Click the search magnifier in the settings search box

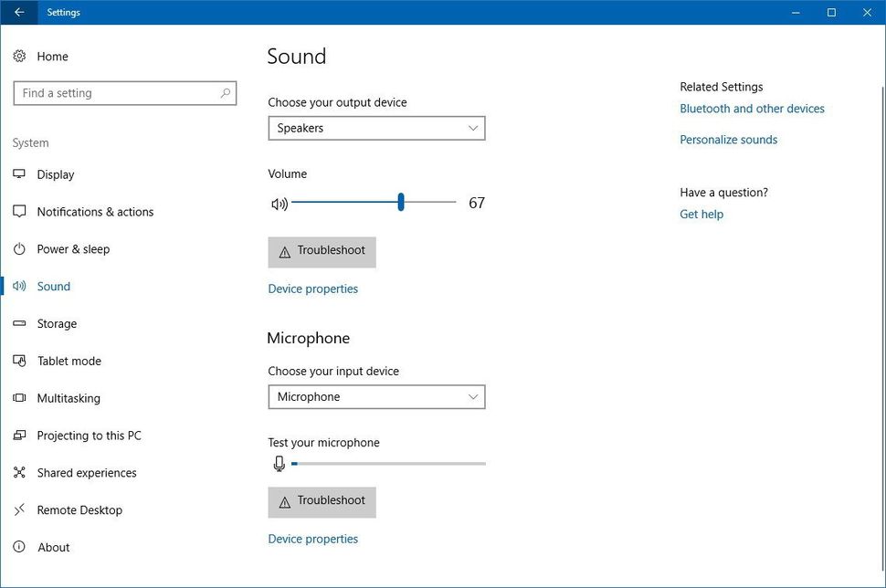coord(225,93)
